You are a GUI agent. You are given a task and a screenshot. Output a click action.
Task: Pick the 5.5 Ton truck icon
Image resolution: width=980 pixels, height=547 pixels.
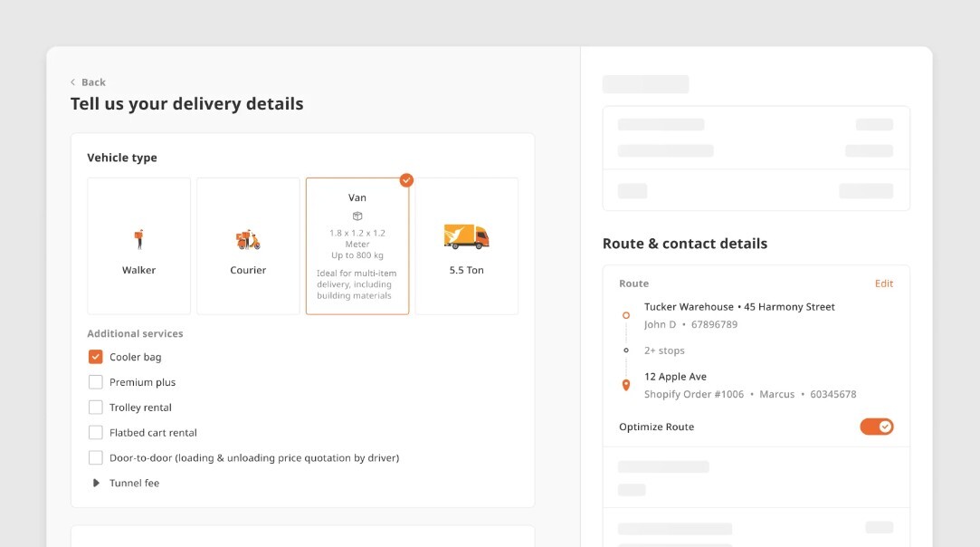coord(466,236)
